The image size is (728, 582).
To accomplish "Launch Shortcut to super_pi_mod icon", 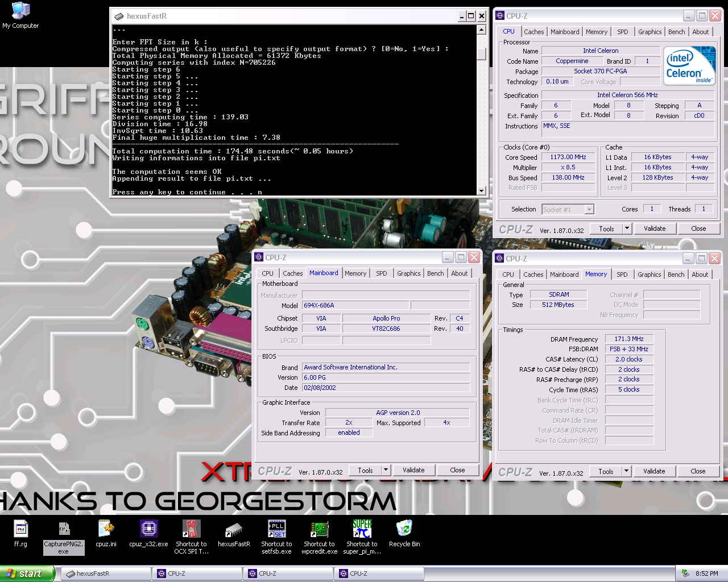I will 362,537.
